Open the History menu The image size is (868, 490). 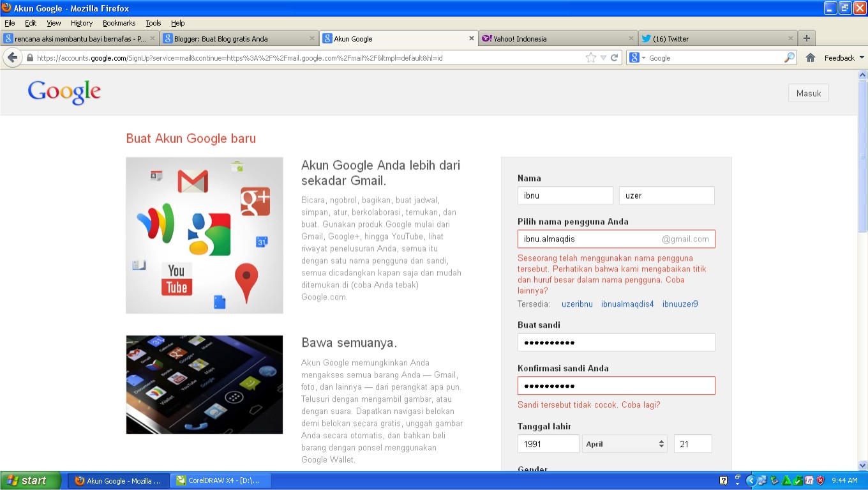click(x=82, y=23)
